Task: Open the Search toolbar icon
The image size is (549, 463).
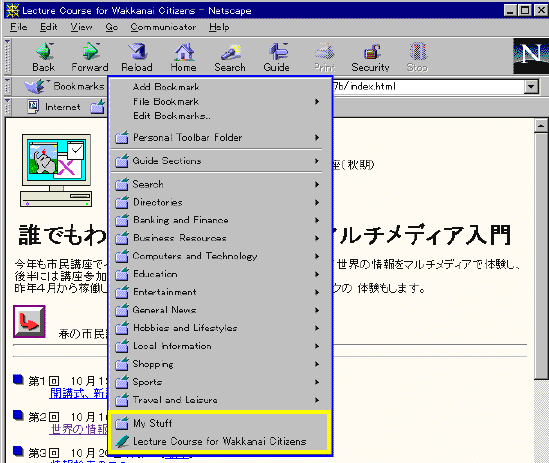Action: coord(230,52)
